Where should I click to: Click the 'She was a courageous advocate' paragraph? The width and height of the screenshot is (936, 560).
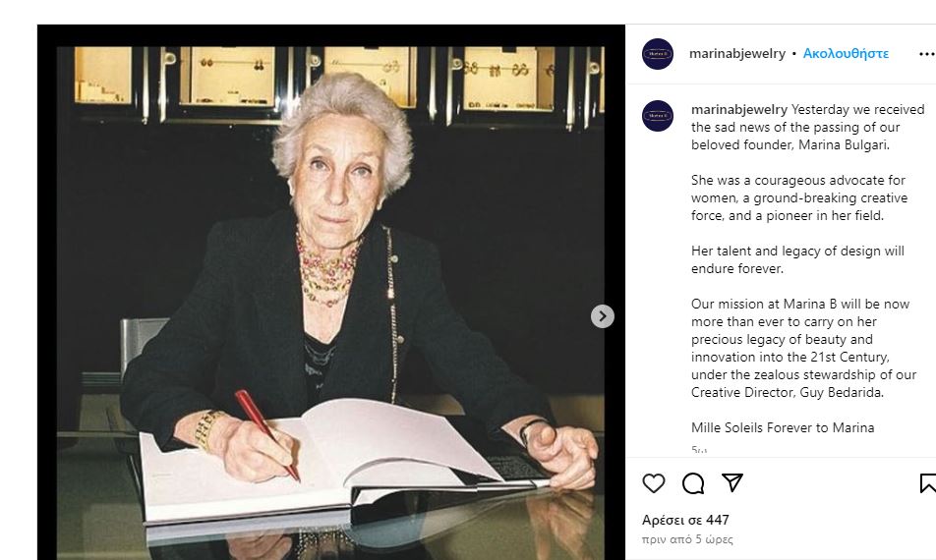798,197
